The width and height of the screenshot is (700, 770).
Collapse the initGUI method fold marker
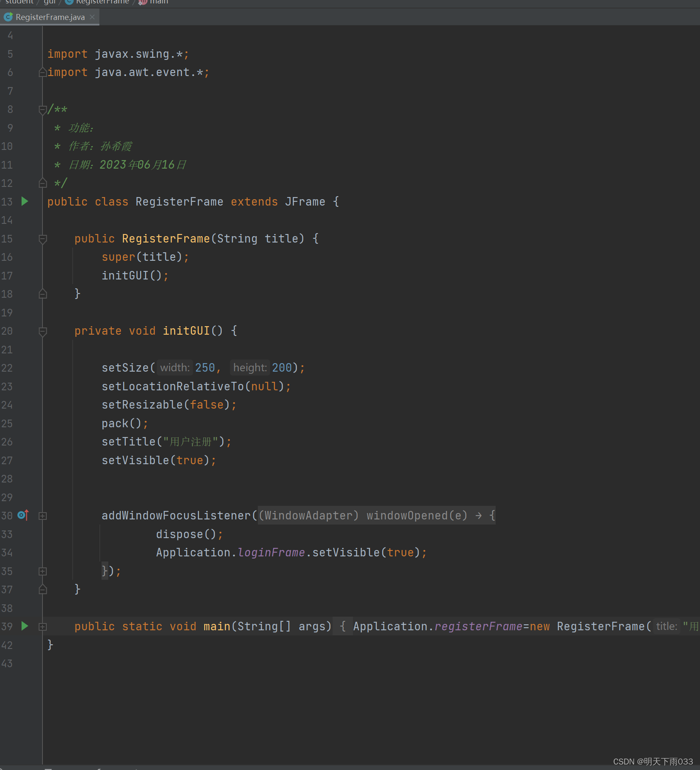(x=42, y=331)
